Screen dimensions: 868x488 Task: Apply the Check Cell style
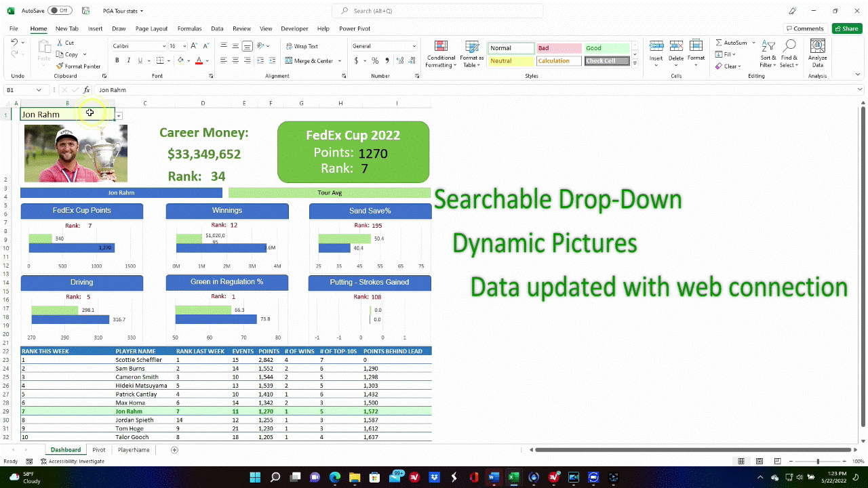(x=607, y=61)
